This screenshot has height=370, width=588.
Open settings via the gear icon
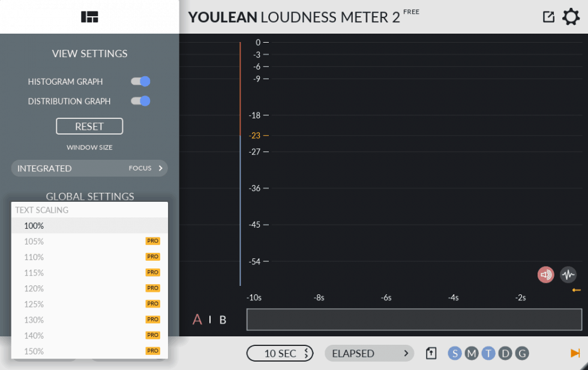[x=570, y=17]
